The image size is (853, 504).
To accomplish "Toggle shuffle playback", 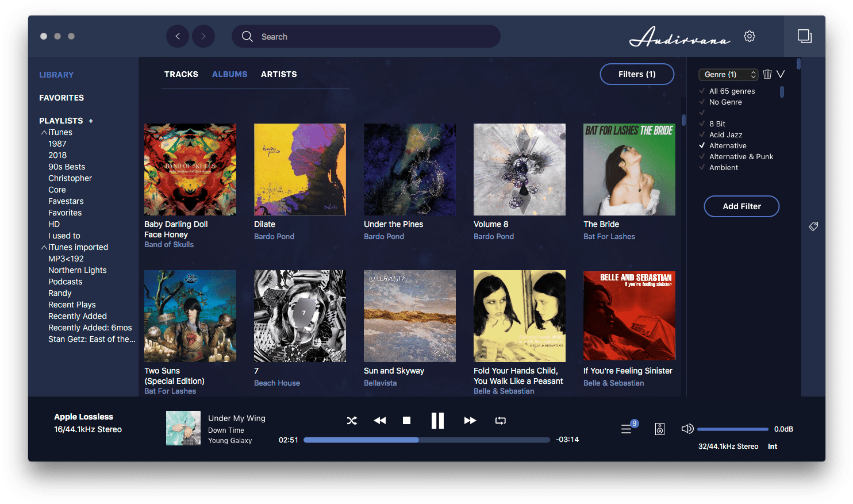I will [352, 421].
